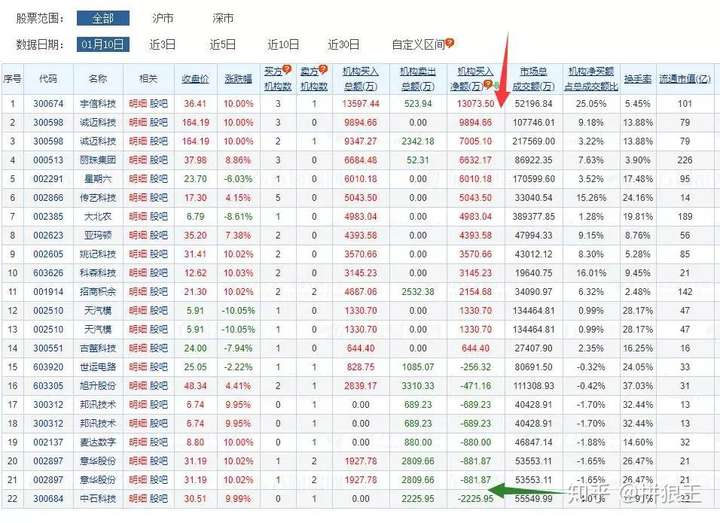Open 旭升股份 stock name link

98,386
